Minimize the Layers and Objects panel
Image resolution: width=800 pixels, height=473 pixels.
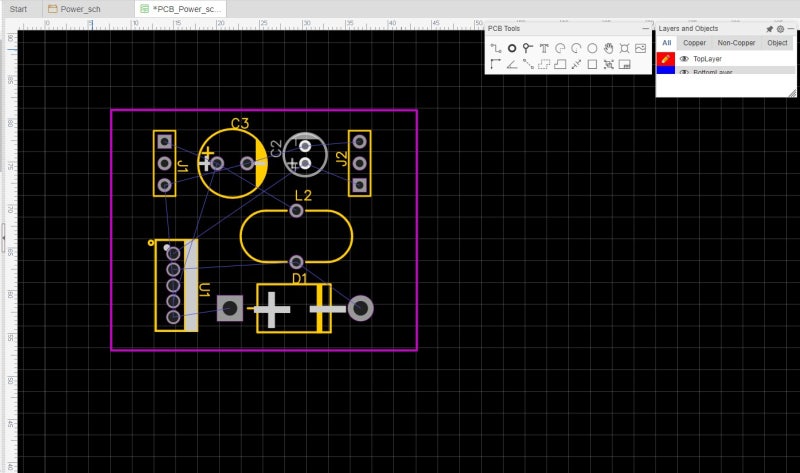(x=791, y=29)
